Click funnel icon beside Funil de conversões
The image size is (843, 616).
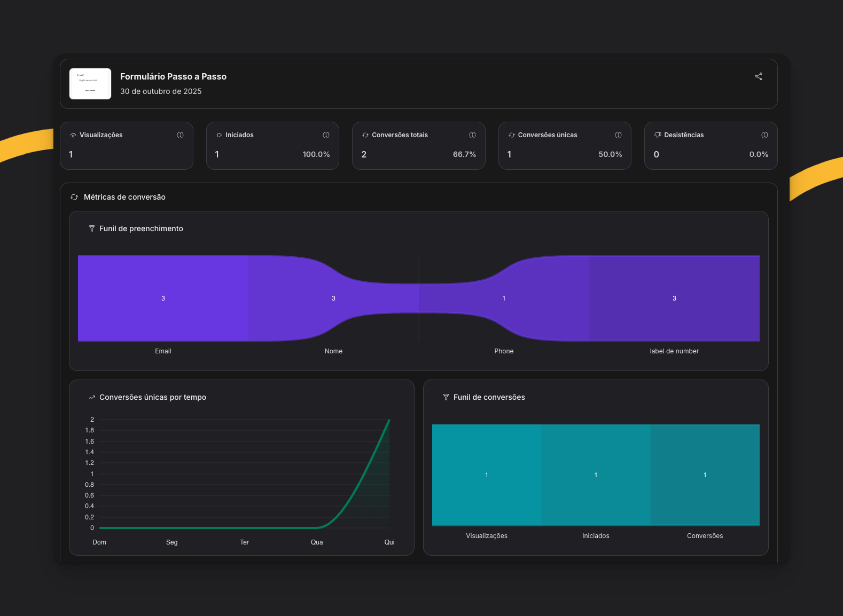[446, 397]
